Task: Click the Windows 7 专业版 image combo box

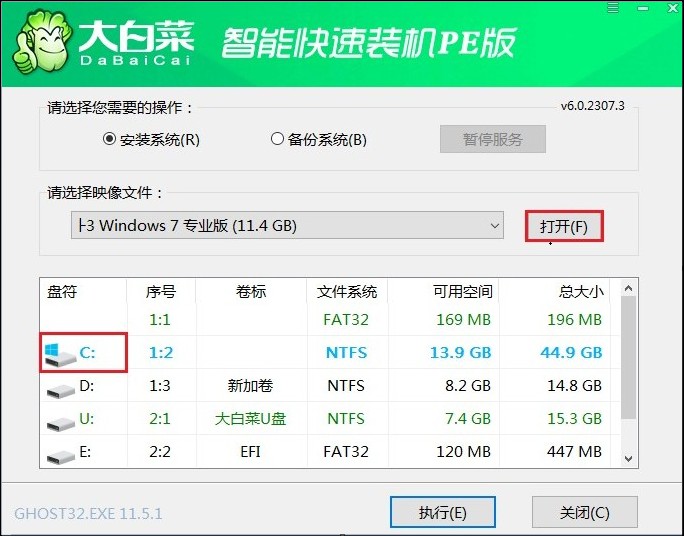Action: coord(280,226)
